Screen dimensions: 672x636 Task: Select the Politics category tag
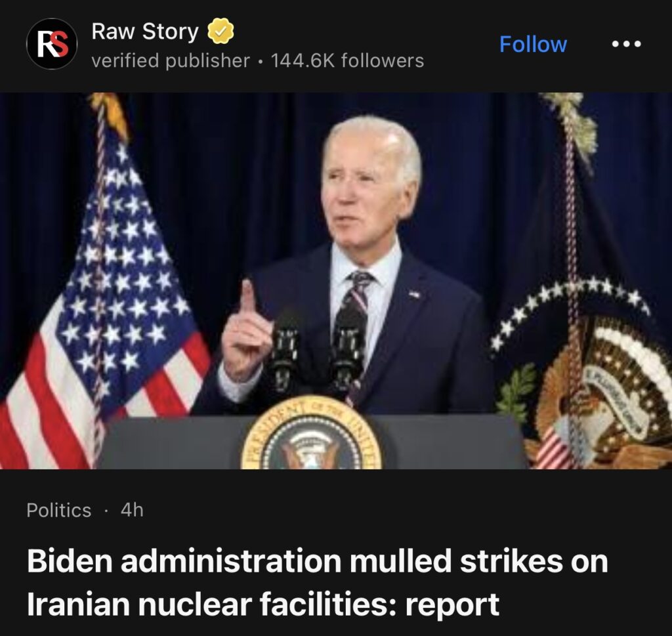coord(58,510)
